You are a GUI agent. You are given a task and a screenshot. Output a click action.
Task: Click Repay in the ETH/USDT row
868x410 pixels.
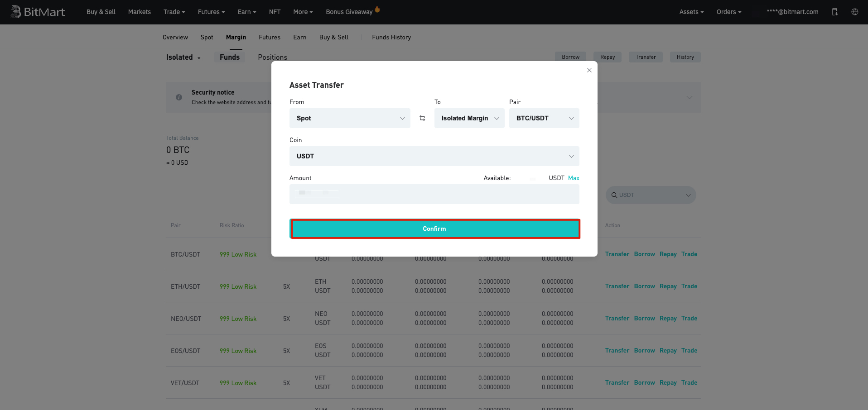(668, 286)
